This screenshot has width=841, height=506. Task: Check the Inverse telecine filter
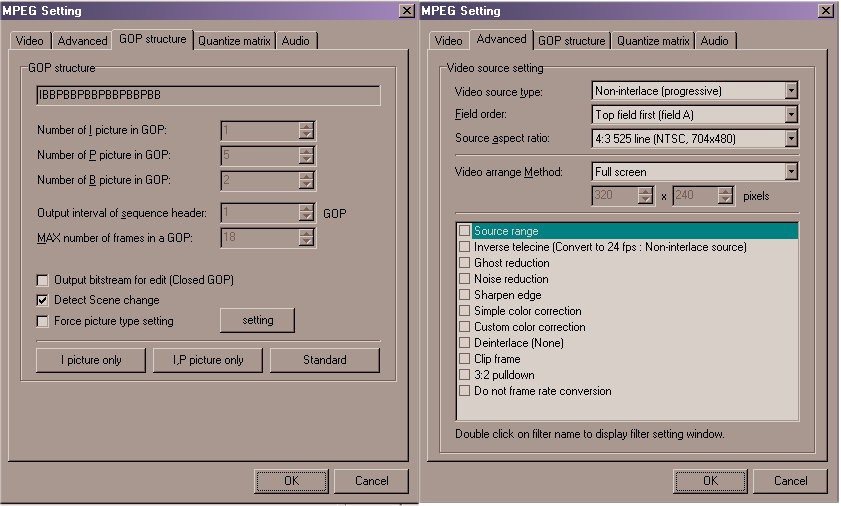coord(464,247)
